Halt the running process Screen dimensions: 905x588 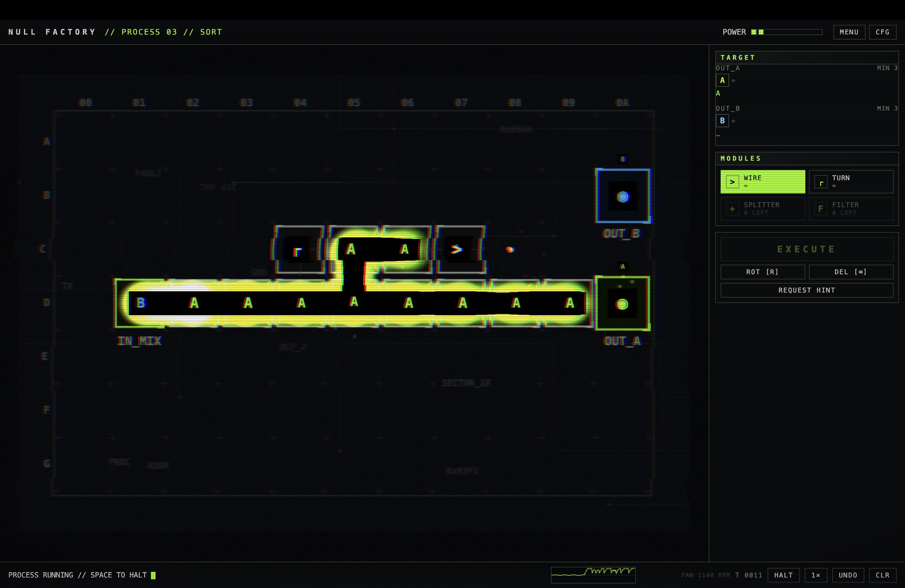click(783, 575)
